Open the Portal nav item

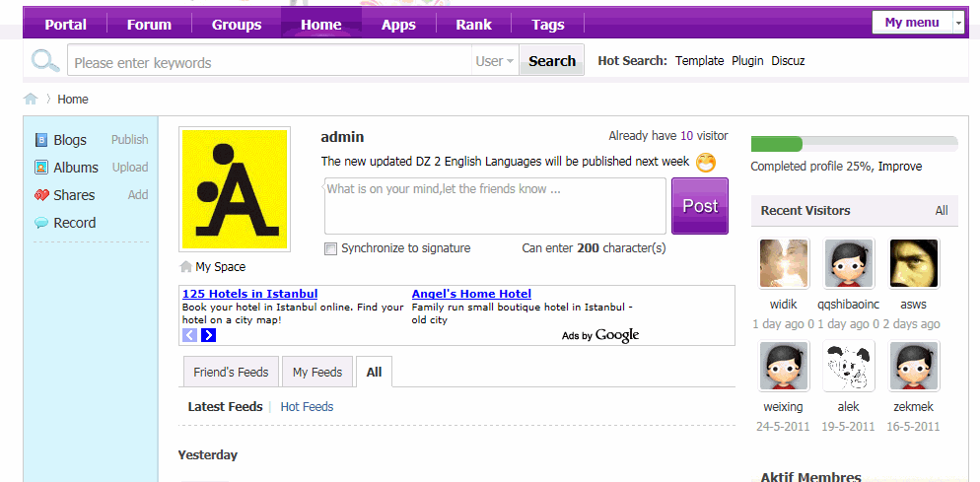(66, 25)
